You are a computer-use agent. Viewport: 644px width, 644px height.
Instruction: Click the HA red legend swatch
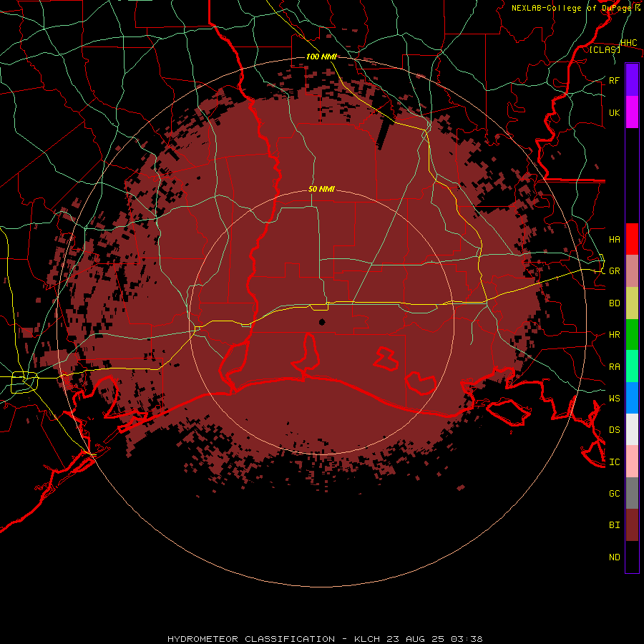(632, 239)
